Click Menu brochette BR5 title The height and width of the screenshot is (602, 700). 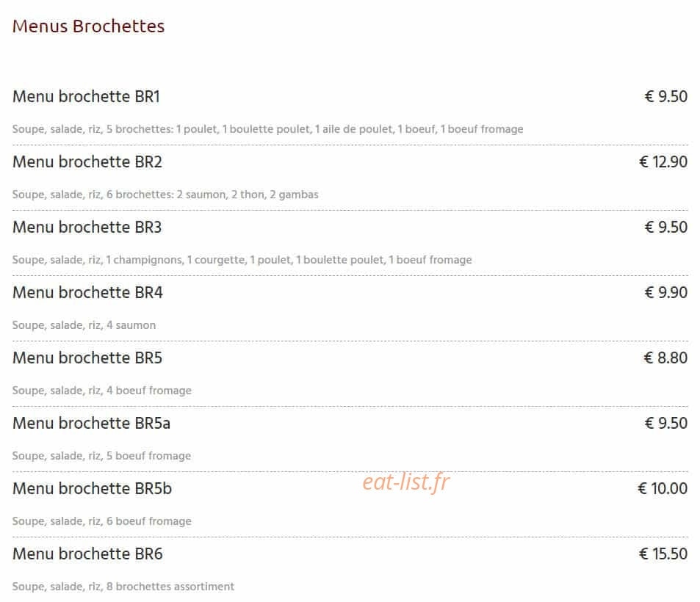point(87,358)
